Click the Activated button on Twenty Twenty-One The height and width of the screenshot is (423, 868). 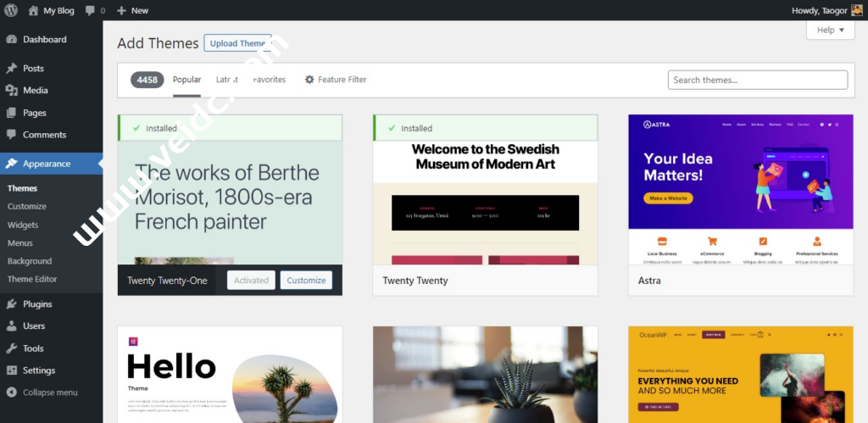pos(251,280)
